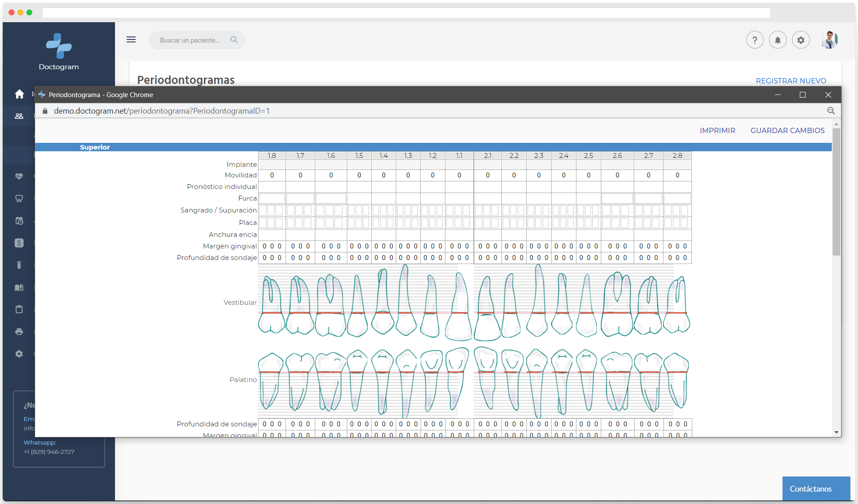This screenshot has width=858, height=504.
Task: Toggle the hamburger menu button
Action: [x=131, y=39]
